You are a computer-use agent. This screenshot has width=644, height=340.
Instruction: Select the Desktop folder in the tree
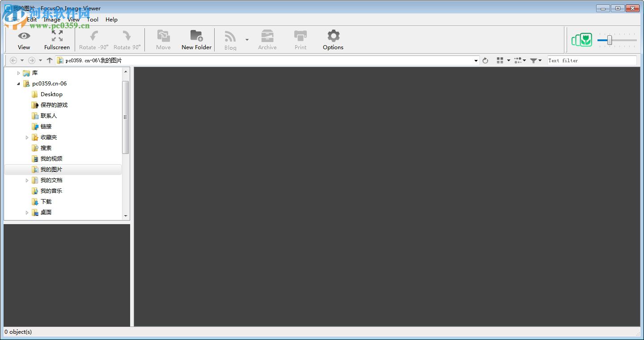[x=51, y=94]
